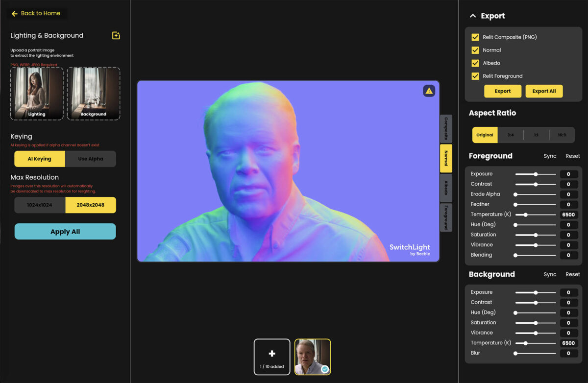Image resolution: width=588 pixels, height=383 pixels.
Task: Toggle the Normal export checkbox
Action: pyautogui.click(x=475, y=50)
